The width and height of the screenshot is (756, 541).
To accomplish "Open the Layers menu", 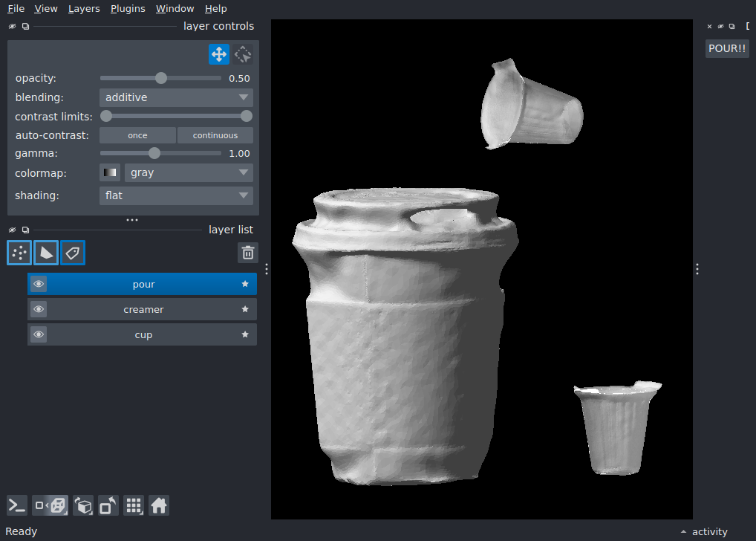I will pyautogui.click(x=84, y=9).
